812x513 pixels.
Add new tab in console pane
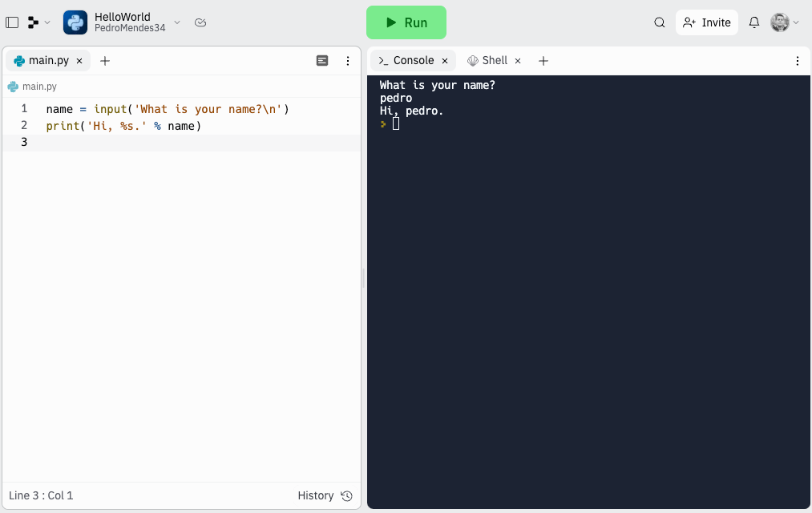coord(543,61)
